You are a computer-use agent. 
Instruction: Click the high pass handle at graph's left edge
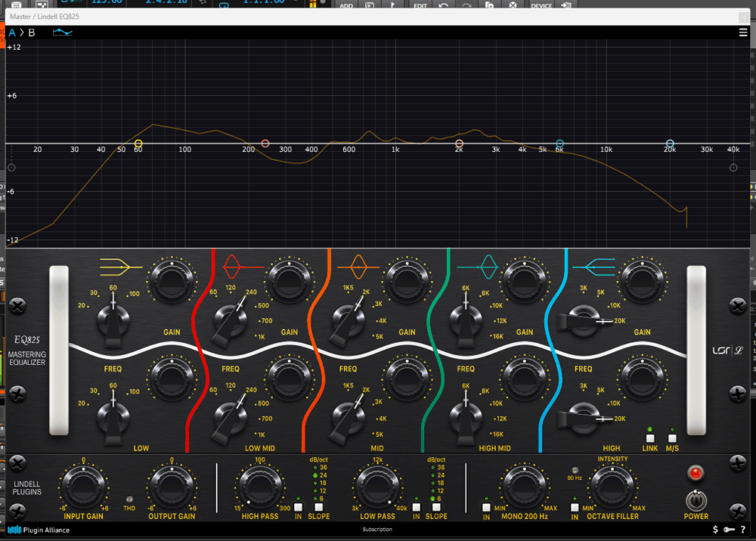(x=11, y=168)
